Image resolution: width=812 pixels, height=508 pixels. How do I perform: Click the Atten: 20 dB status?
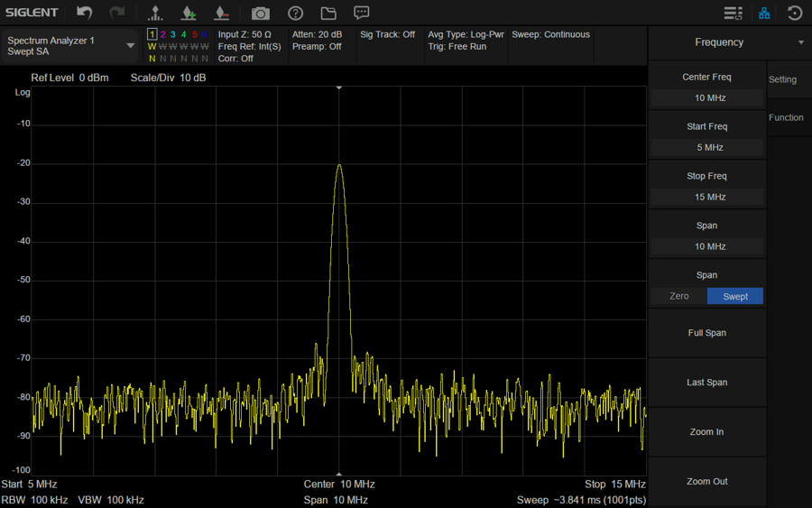317,34
